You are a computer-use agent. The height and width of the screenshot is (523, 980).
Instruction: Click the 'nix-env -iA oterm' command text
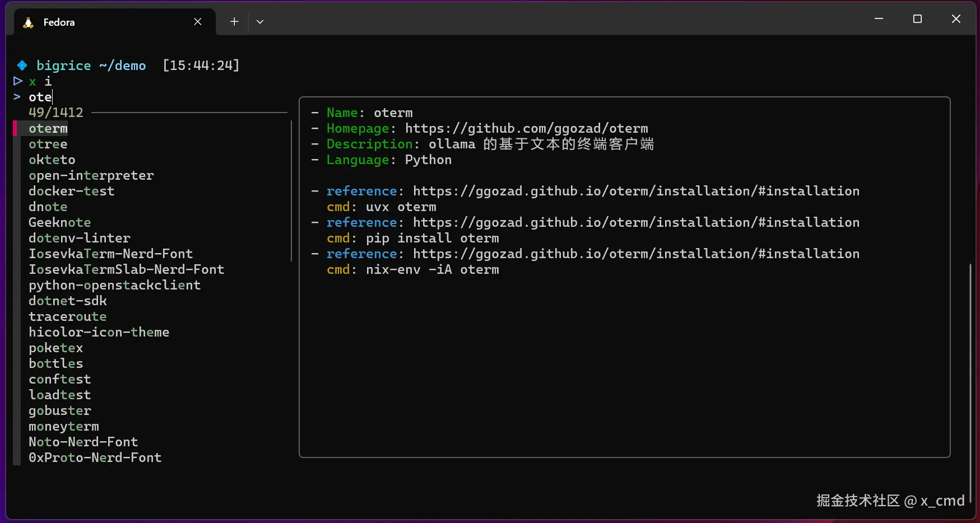point(433,269)
